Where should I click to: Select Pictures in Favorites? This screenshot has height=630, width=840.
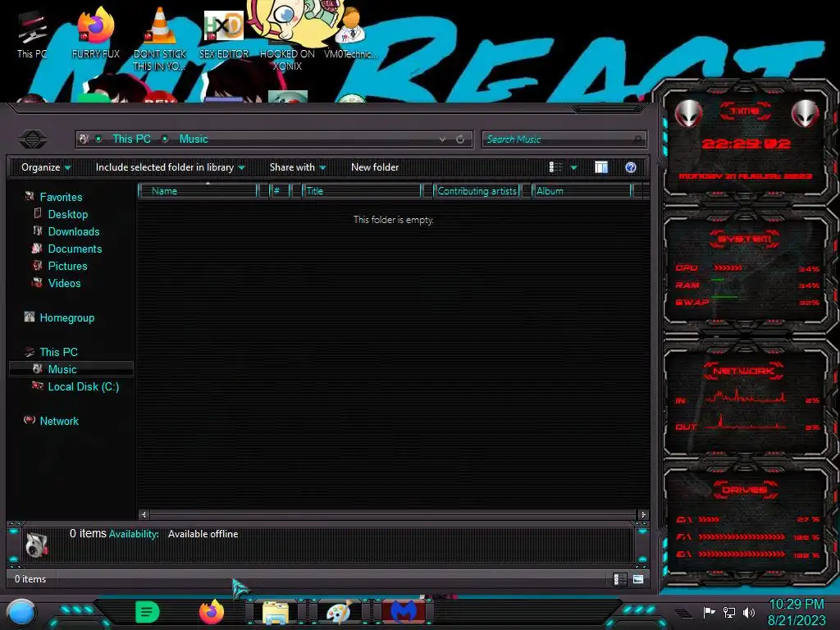pyautogui.click(x=67, y=266)
